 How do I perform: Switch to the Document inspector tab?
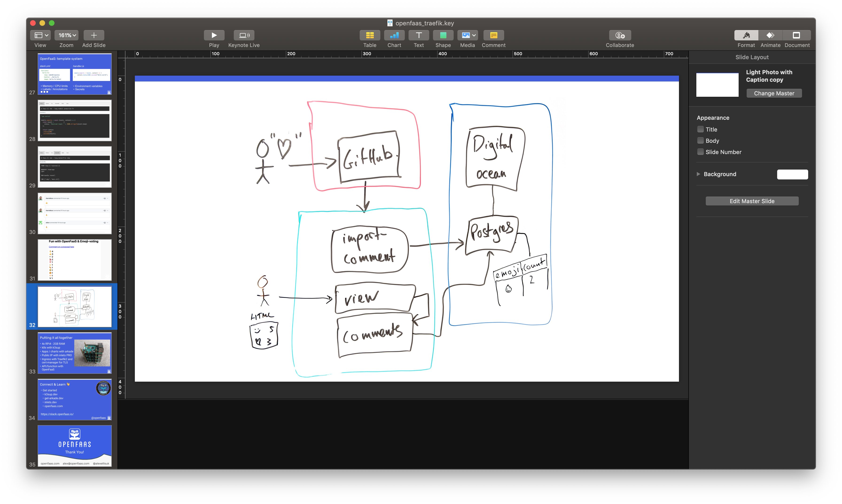point(796,35)
